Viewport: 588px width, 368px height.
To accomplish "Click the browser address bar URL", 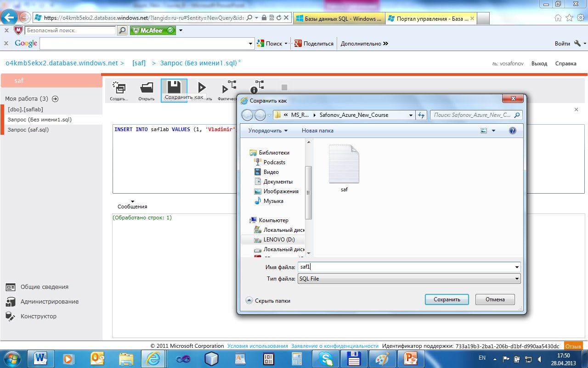I will (144, 18).
